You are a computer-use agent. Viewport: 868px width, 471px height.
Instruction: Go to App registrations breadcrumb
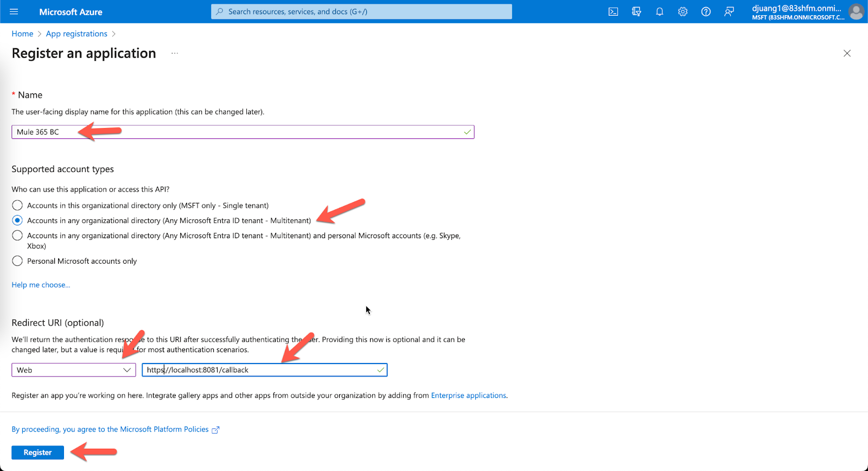76,34
